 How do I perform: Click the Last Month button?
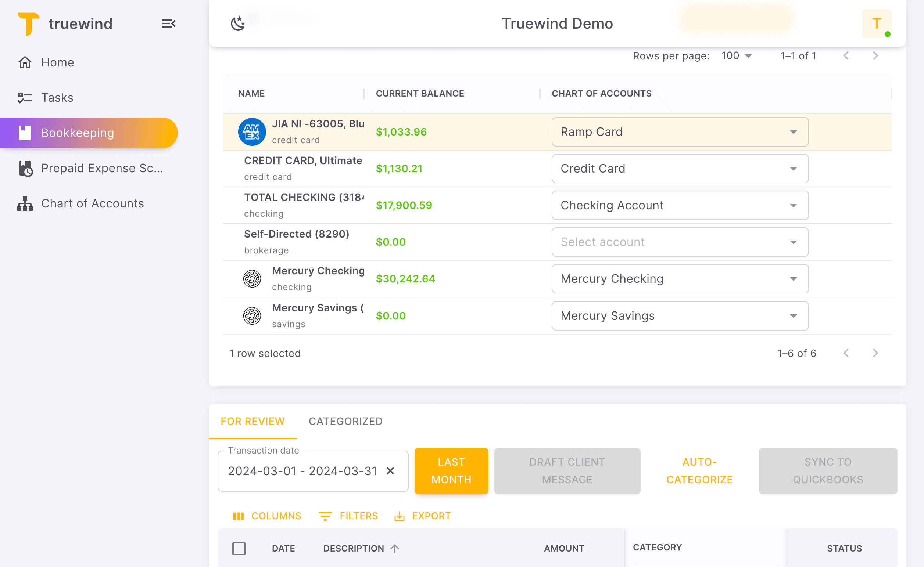[451, 471]
